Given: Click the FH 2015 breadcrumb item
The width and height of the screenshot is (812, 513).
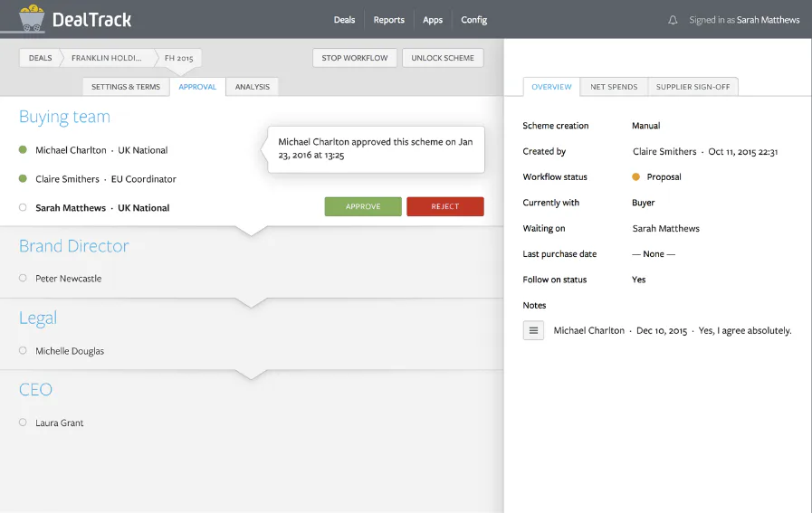Looking at the screenshot, I should coord(178,58).
